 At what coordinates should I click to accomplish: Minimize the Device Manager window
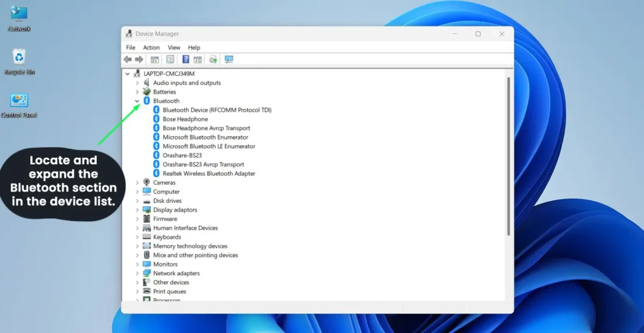pos(455,34)
